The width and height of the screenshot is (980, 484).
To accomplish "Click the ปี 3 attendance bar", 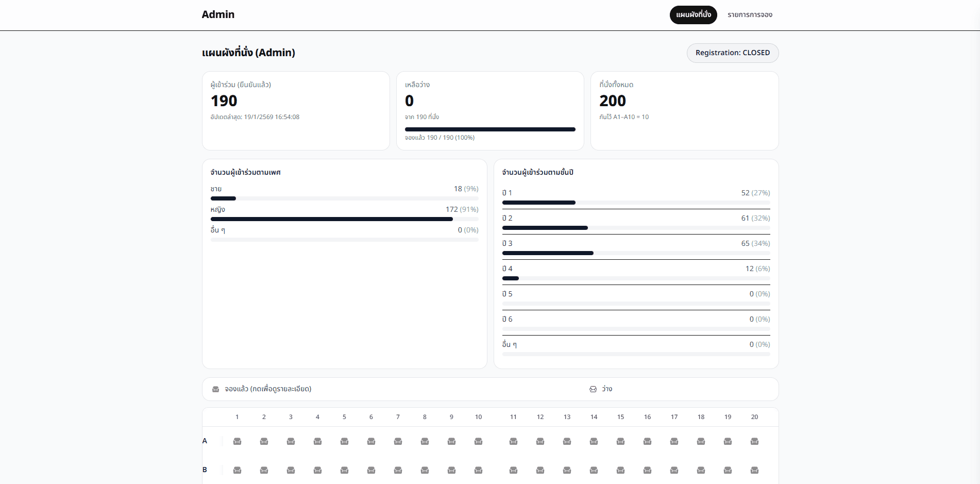I will click(636, 253).
